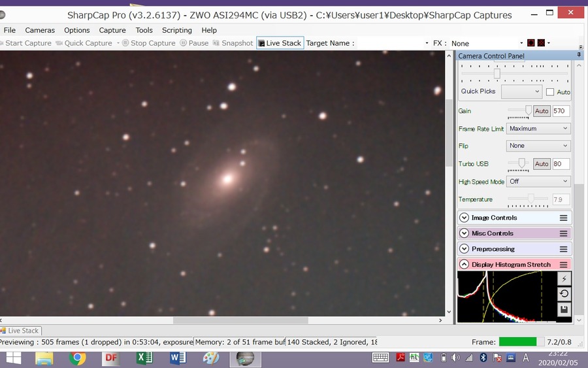Image resolution: width=588 pixels, height=368 pixels.
Task: Launch Chrome from taskbar
Action: tap(77, 358)
